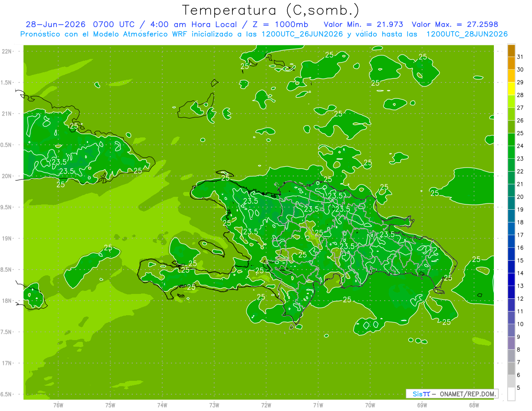Click the purple swatch between 8 and 9
The height and width of the screenshot is (411, 532).
(511, 343)
